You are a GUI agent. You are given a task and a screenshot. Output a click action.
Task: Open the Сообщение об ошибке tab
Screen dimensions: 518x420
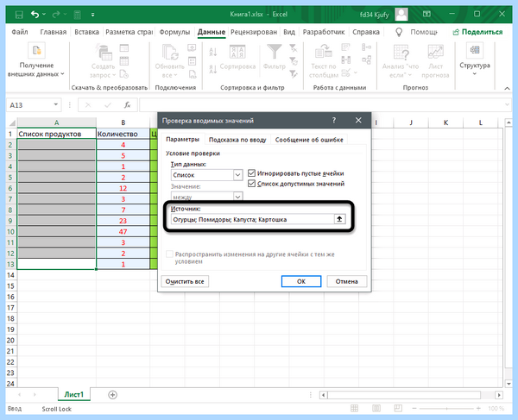309,140
